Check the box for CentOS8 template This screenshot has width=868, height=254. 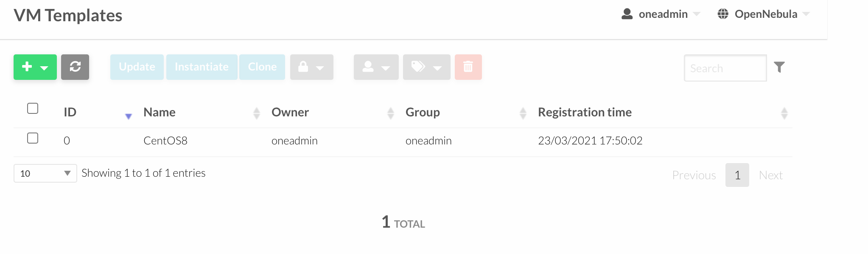(33, 138)
